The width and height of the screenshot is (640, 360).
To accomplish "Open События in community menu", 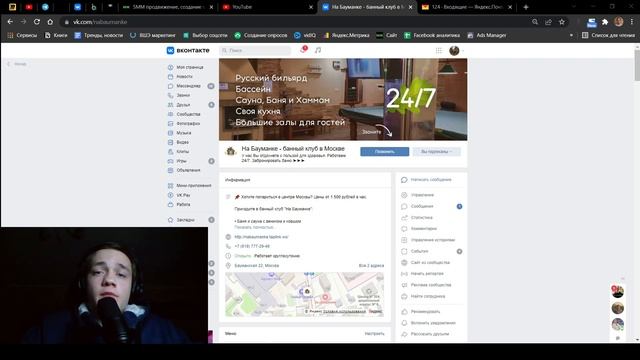I will [415, 251].
